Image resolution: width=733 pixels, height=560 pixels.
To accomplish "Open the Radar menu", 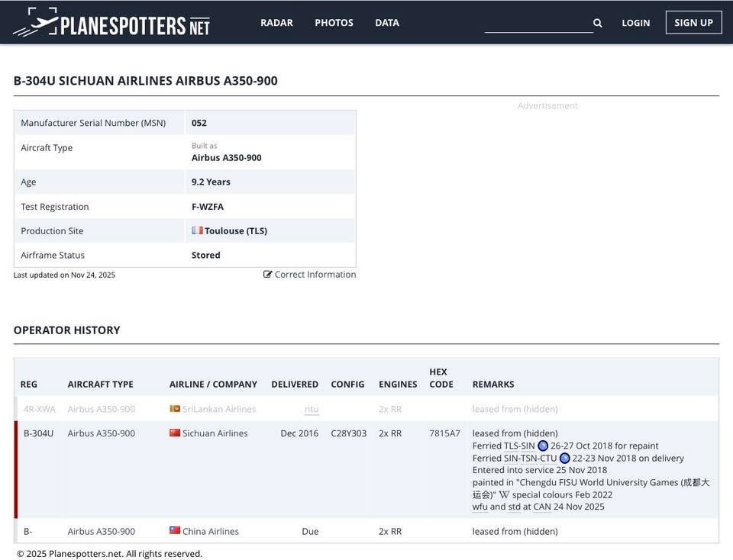I will tap(276, 23).
